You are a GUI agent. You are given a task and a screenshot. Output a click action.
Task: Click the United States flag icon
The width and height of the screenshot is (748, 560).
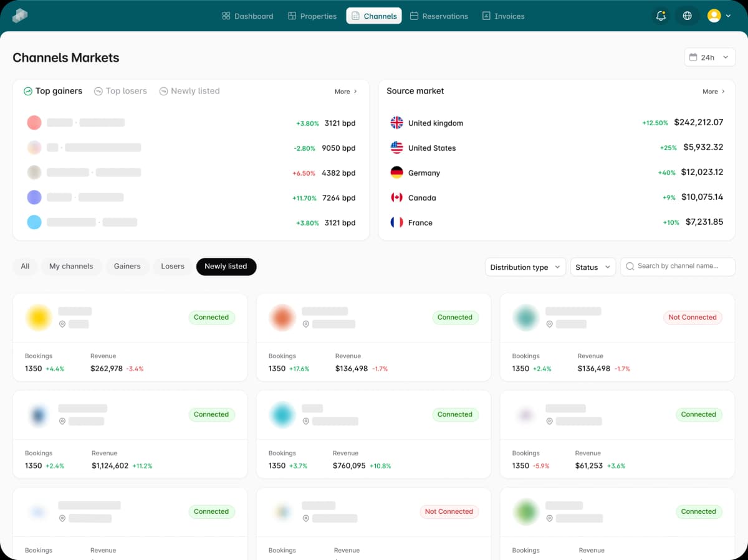(396, 148)
